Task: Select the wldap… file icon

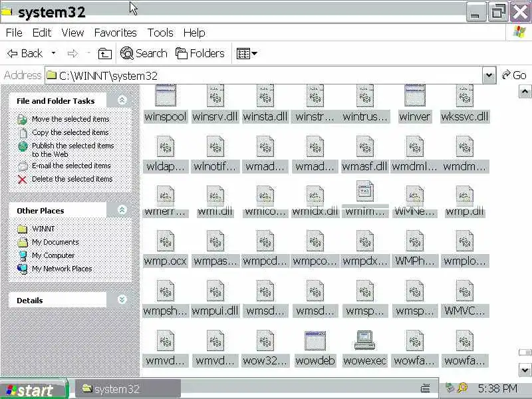Action: click(166, 146)
